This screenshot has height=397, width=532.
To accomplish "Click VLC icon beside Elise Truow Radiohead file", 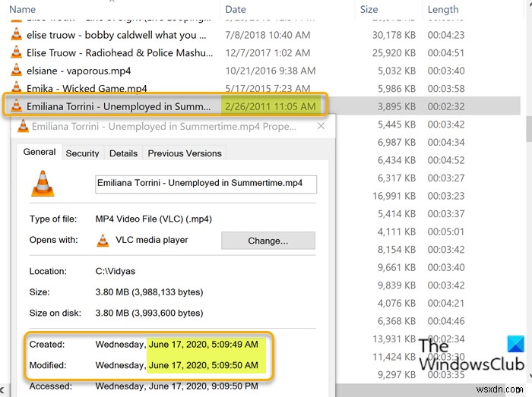I will coord(16,52).
